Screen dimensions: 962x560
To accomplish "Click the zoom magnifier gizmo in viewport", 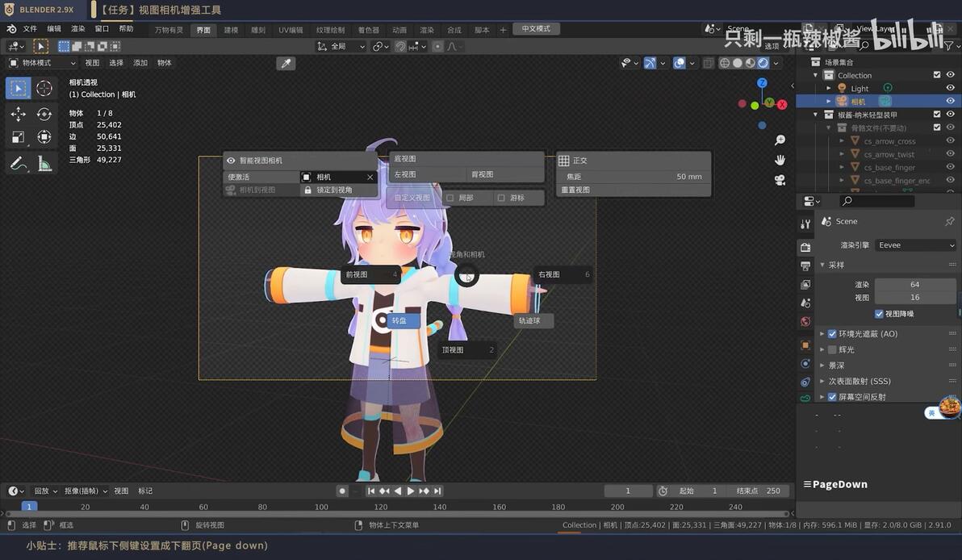I will [x=780, y=140].
